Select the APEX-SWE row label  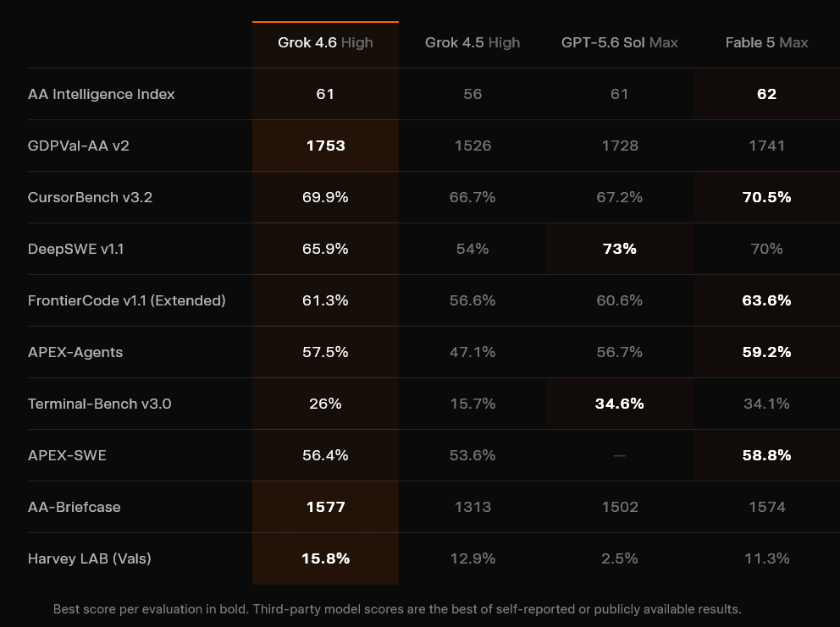[67, 455]
